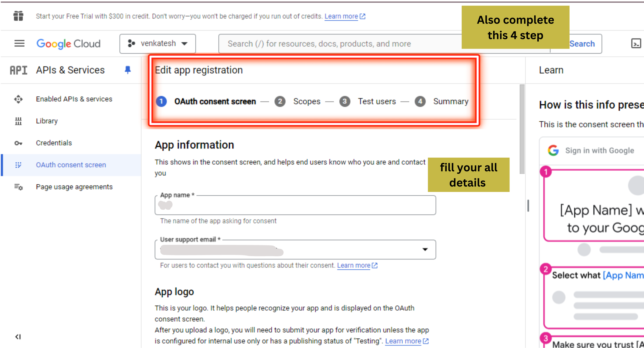Click the pin icon next to APIs & Services
644x348 pixels.
(x=128, y=70)
